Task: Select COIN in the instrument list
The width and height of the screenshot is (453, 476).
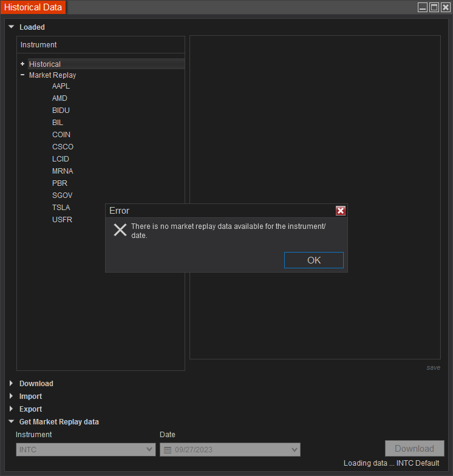Action: coord(61,135)
